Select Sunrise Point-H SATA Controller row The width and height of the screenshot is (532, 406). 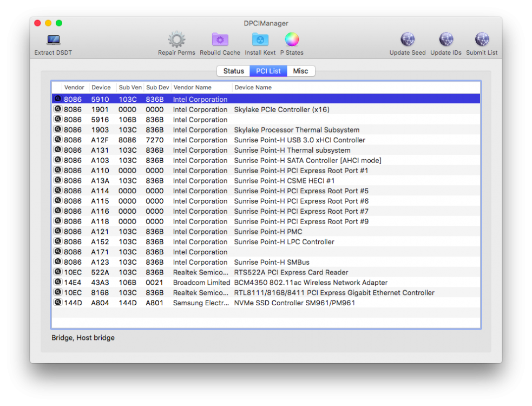266,160
